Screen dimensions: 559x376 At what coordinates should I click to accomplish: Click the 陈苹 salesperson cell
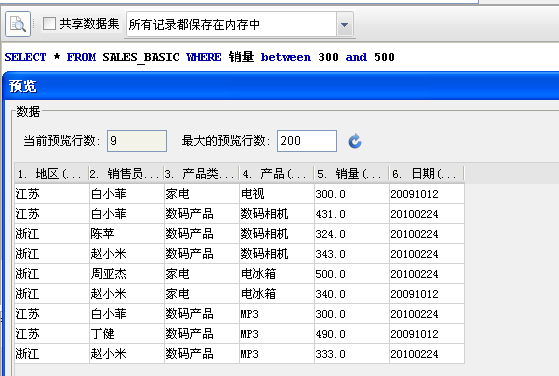pos(127,234)
